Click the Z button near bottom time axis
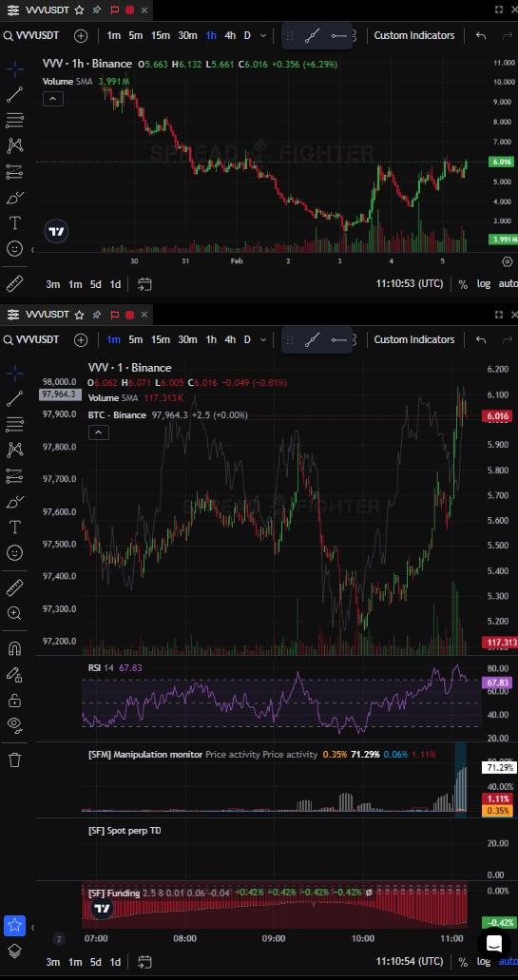Viewport: 518px width, 980px height. (59, 939)
